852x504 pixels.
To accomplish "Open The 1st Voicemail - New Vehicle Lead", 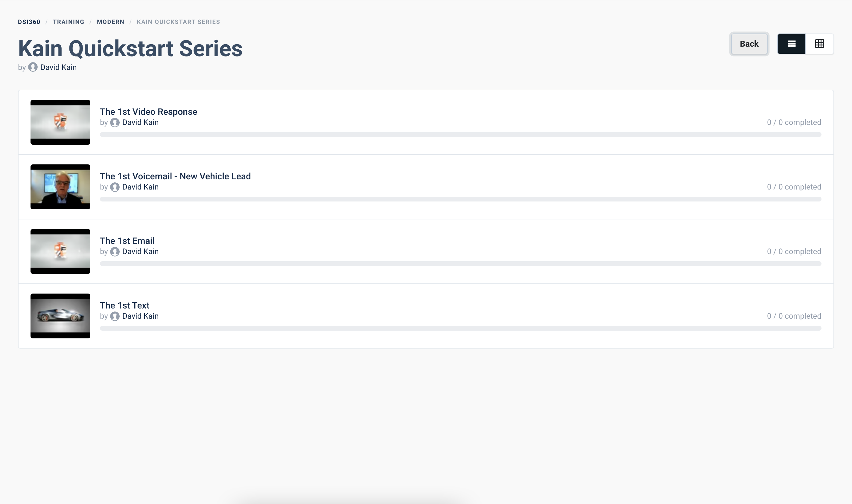I will [175, 176].
